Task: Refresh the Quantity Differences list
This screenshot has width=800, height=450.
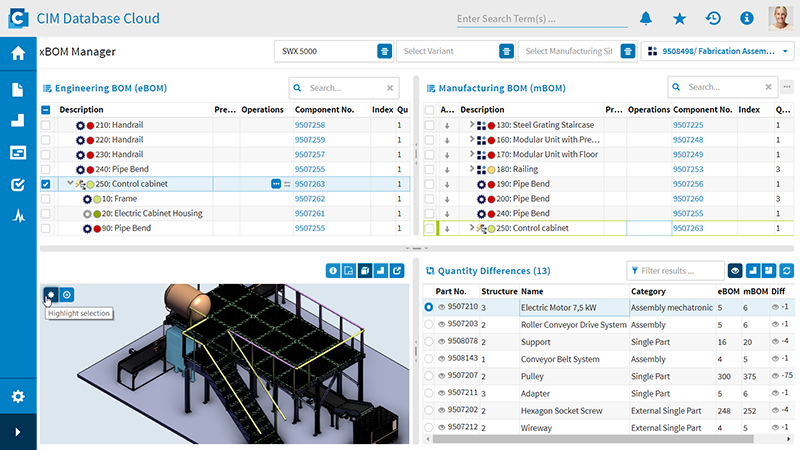Action: pos(786,270)
